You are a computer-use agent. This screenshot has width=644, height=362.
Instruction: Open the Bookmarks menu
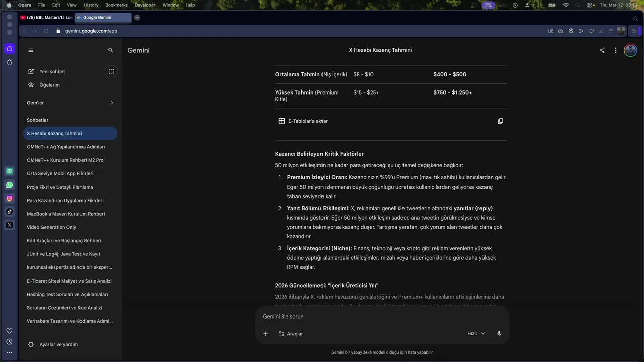pyautogui.click(x=116, y=5)
